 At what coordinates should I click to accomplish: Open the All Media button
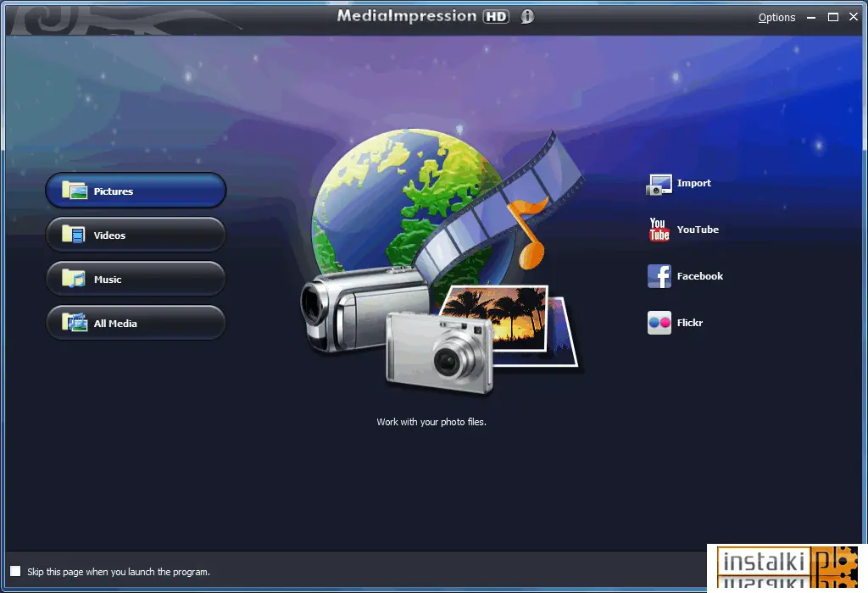(x=136, y=323)
